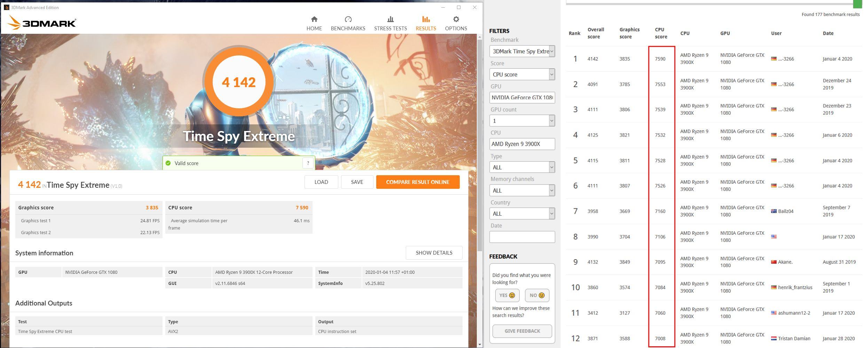
Task: Click the GIVE FEEDBACK button
Action: 522,331
